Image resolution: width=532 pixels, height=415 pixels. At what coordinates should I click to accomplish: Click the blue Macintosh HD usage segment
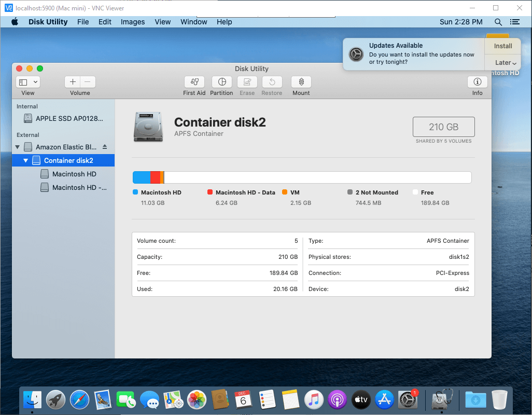click(141, 177)
